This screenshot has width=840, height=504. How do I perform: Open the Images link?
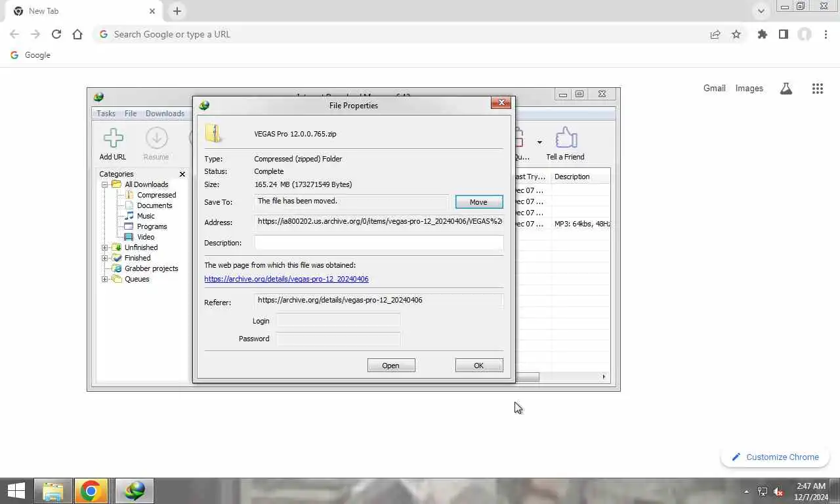coord(749,88)
